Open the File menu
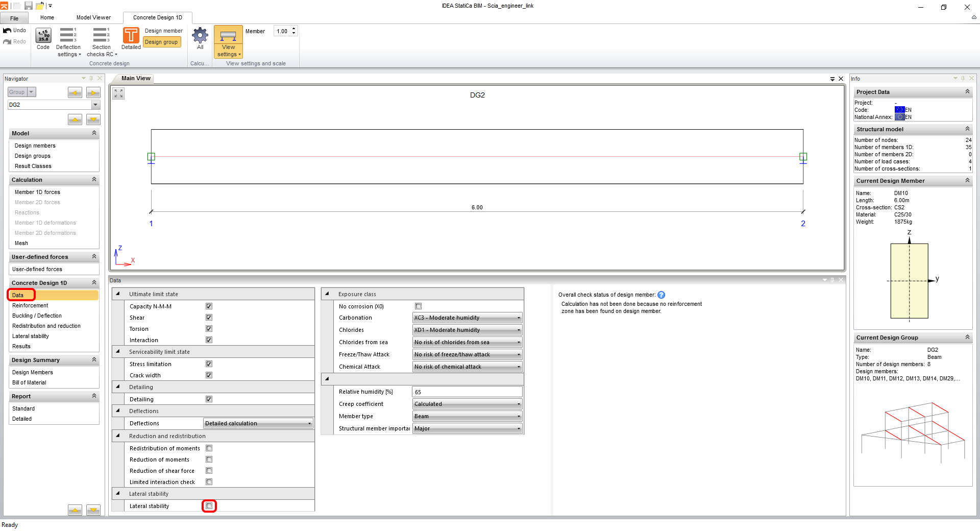This screenshot has height=531, width=980. pos(14,17)
